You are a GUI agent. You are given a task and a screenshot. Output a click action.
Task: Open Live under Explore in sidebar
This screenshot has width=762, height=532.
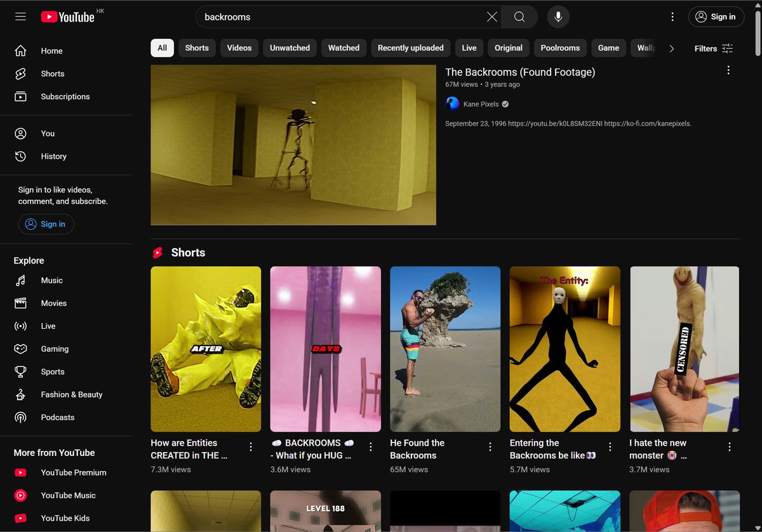pos(66,326)
